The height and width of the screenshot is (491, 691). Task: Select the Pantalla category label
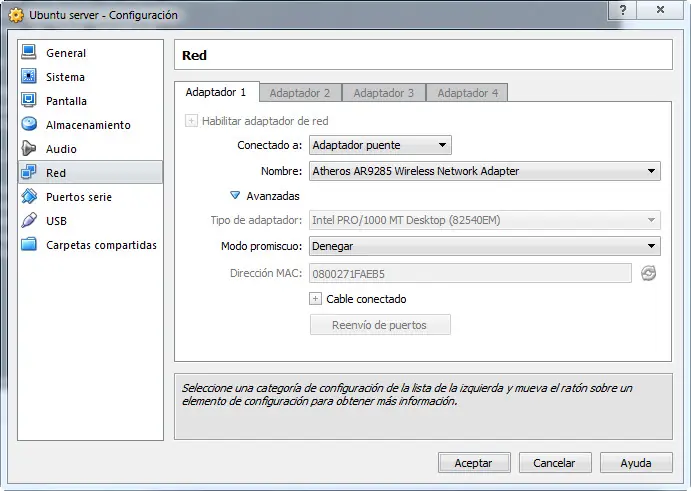click(66, 101)
